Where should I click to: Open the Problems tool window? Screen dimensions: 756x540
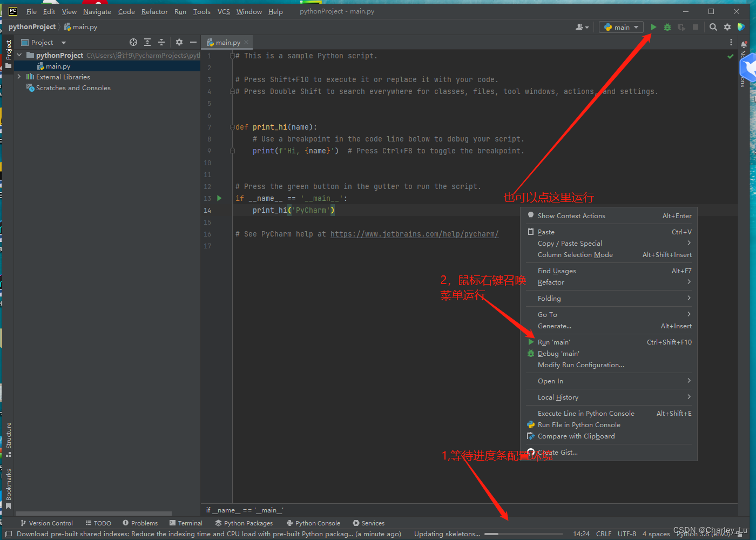(140, 523)
